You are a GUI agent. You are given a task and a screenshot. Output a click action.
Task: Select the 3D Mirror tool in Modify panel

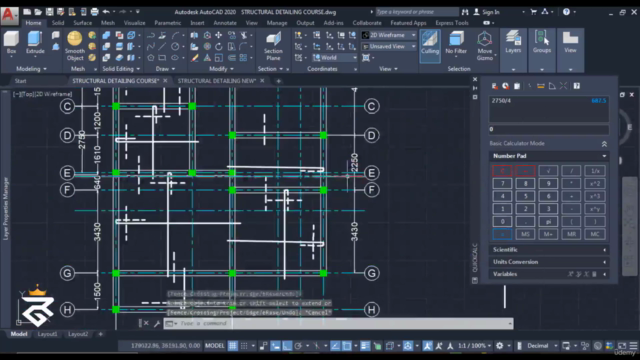point(195,36)
